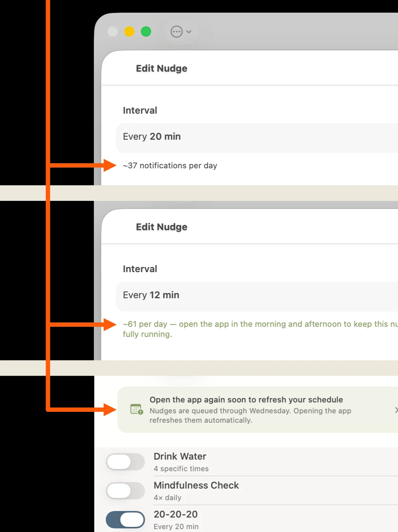Click the ~61 per day warning text
Image resolution: width=398 pixels, height=532 pixels.
coord(260,329)
